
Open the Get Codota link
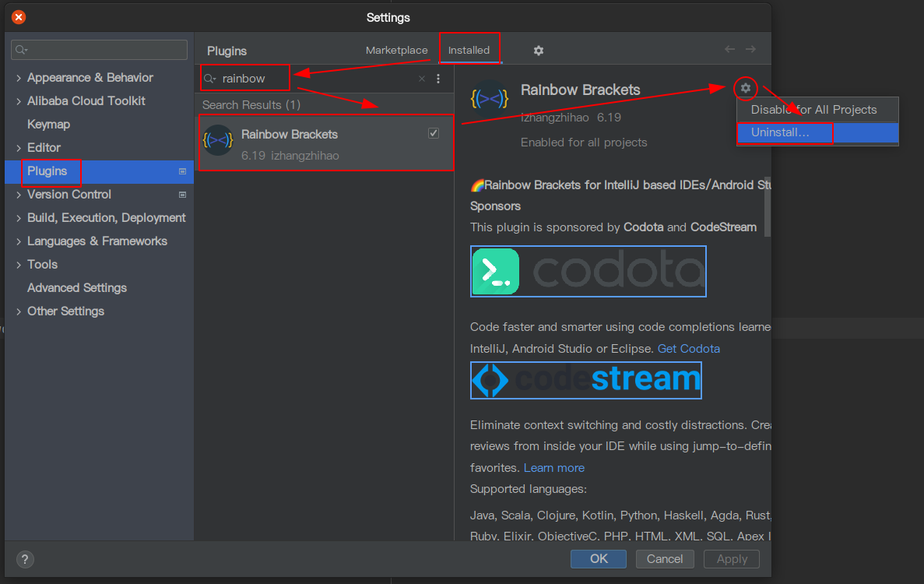point(688,349)
